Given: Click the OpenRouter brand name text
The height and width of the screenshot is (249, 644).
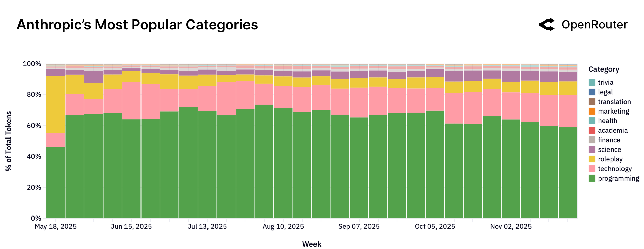Looking at the screenshot, I should click(x=594, y=25).
